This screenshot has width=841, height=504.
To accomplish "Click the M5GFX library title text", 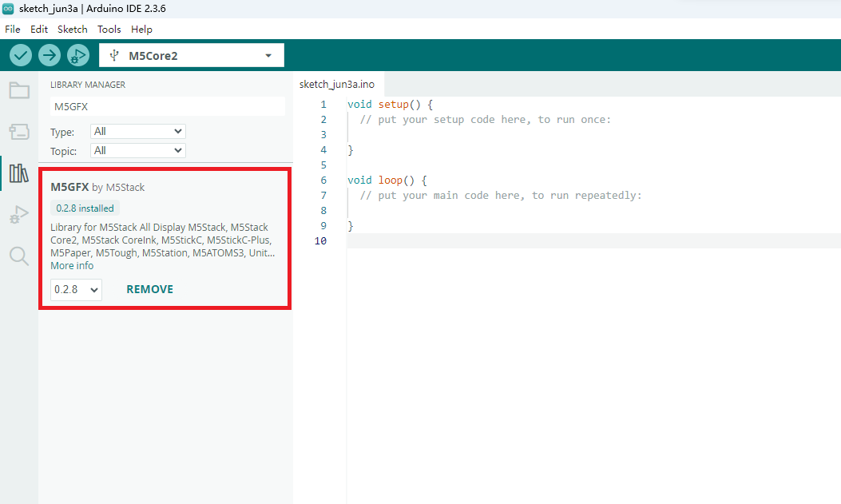I will pos(69,187).
